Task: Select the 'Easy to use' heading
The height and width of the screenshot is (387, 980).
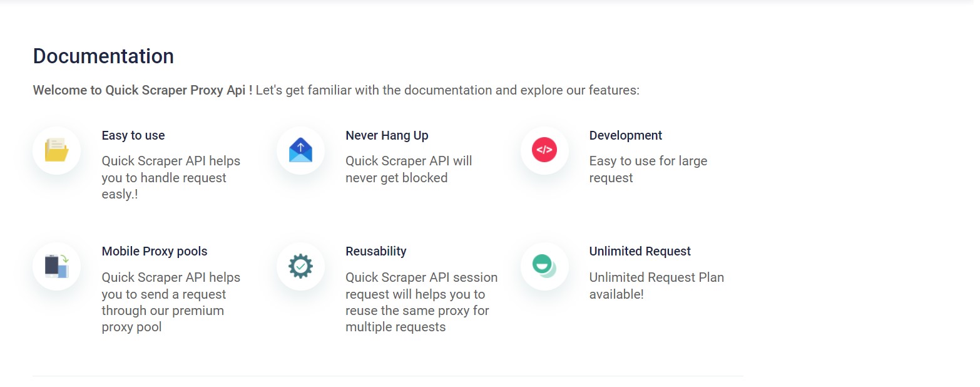Action: (x=133, y=135)
